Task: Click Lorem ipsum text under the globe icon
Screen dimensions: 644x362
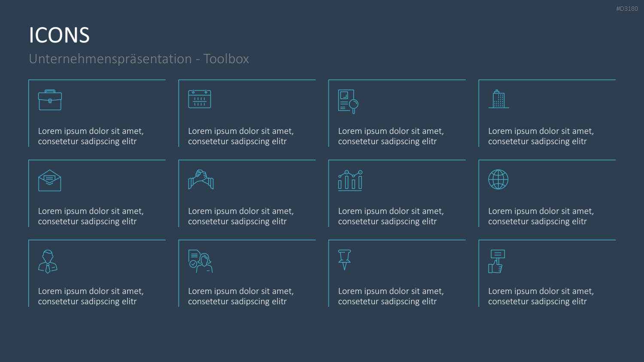Action: coord(541,216)
